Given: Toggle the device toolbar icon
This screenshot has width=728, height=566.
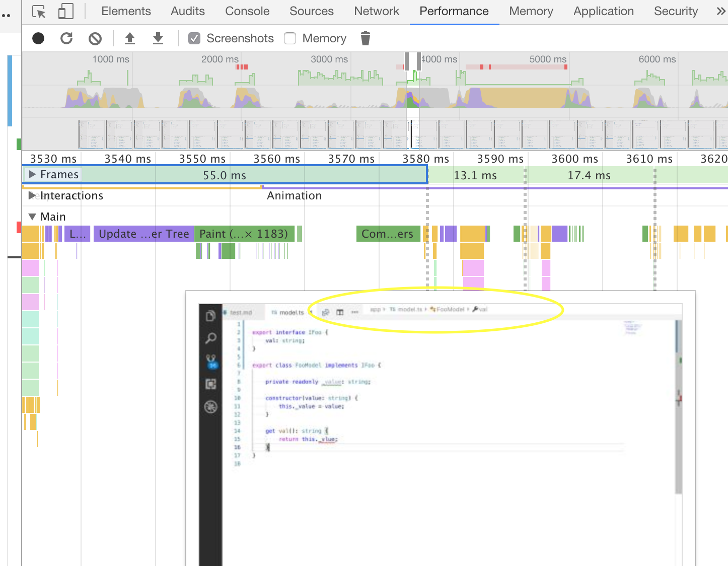Looking at the screenshot, I should [65, 11].
